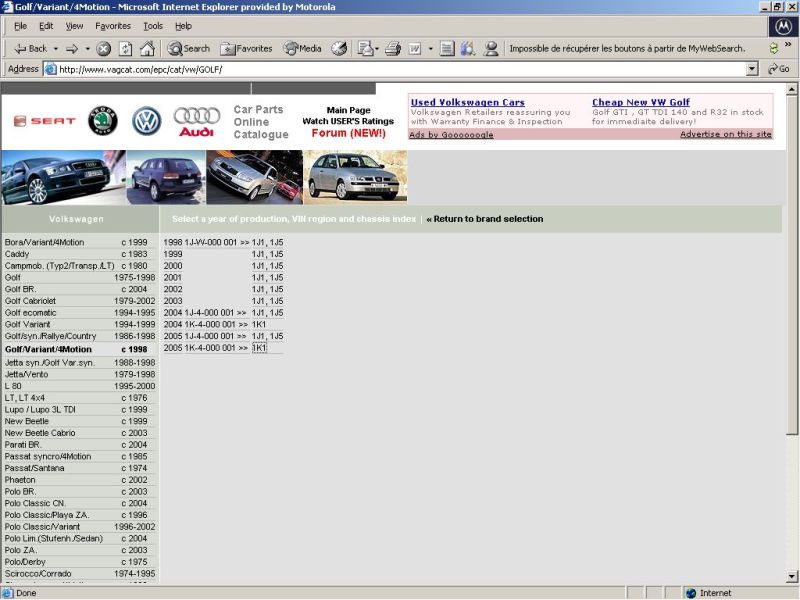This screenshot has width=800, height=600.
Task: Click the Back toolbar button
Action: click(x=31, y=49)
